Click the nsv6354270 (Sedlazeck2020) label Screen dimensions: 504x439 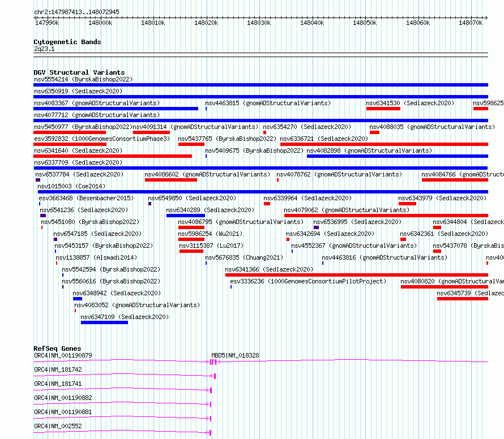(x=307, y=127)
